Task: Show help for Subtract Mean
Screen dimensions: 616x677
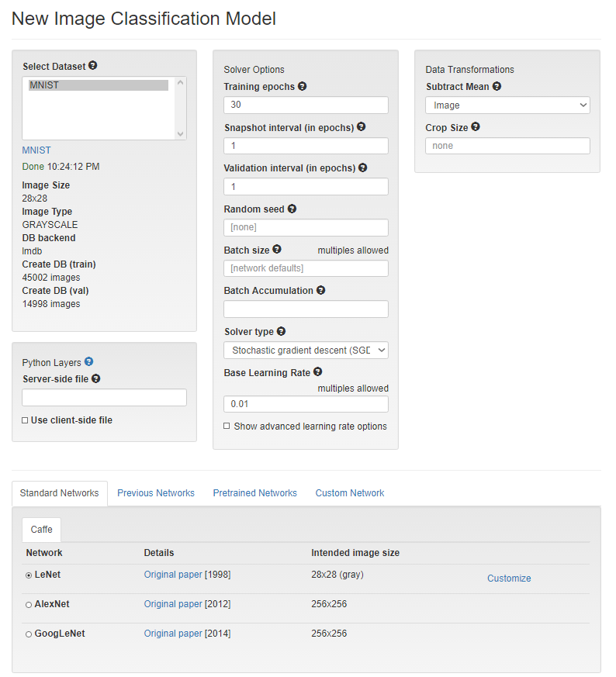Action: click(x=497, y=86)
